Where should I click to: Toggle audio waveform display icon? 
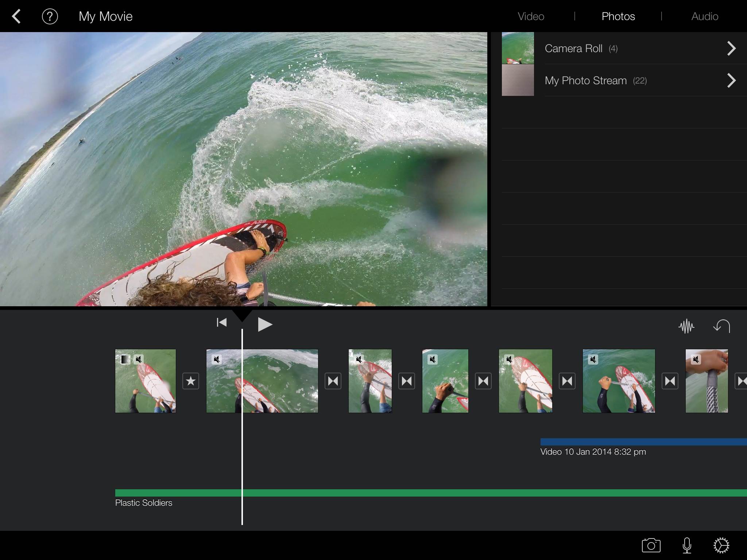tap(686, 326)
